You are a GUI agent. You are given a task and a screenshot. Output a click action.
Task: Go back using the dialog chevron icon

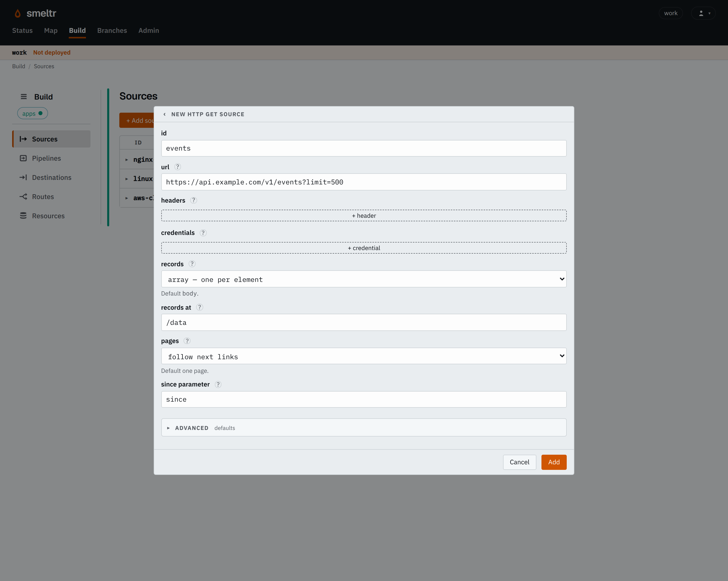pos(165,114)
